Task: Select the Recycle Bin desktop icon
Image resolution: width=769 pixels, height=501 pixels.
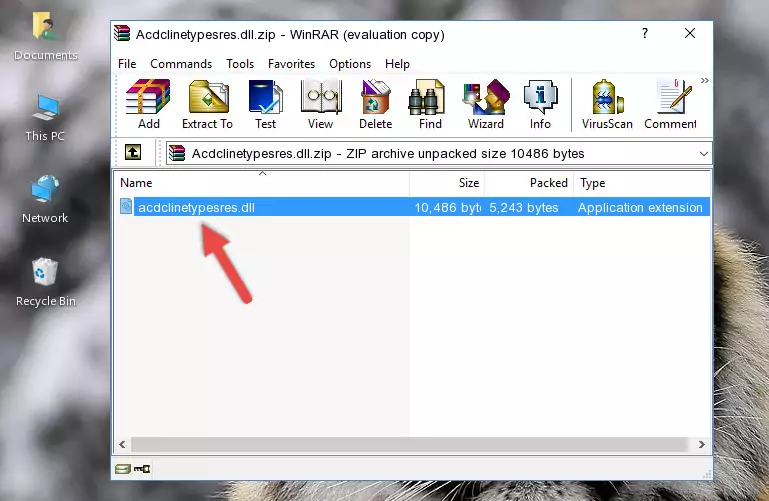Action: coord(46,282)
